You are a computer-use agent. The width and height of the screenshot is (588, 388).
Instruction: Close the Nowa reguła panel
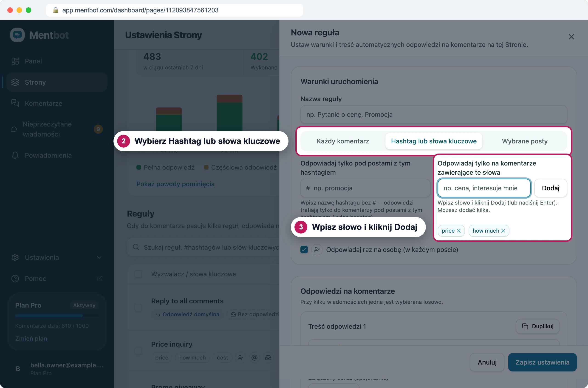(571, 37)
